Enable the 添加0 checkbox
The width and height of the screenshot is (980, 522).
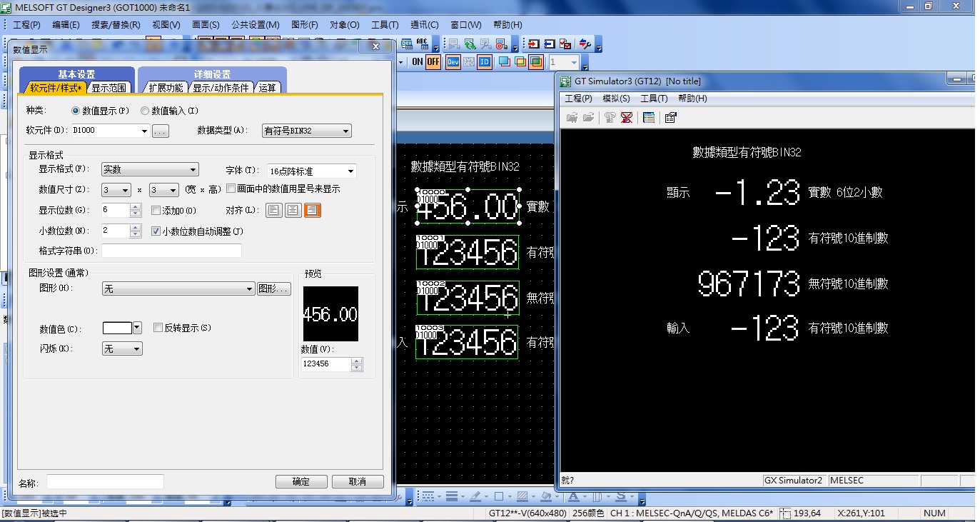[156, 211]
